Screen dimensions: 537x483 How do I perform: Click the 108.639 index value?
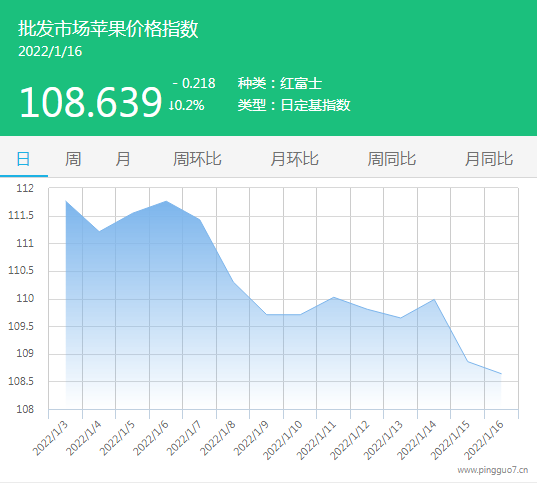(90, 102)
